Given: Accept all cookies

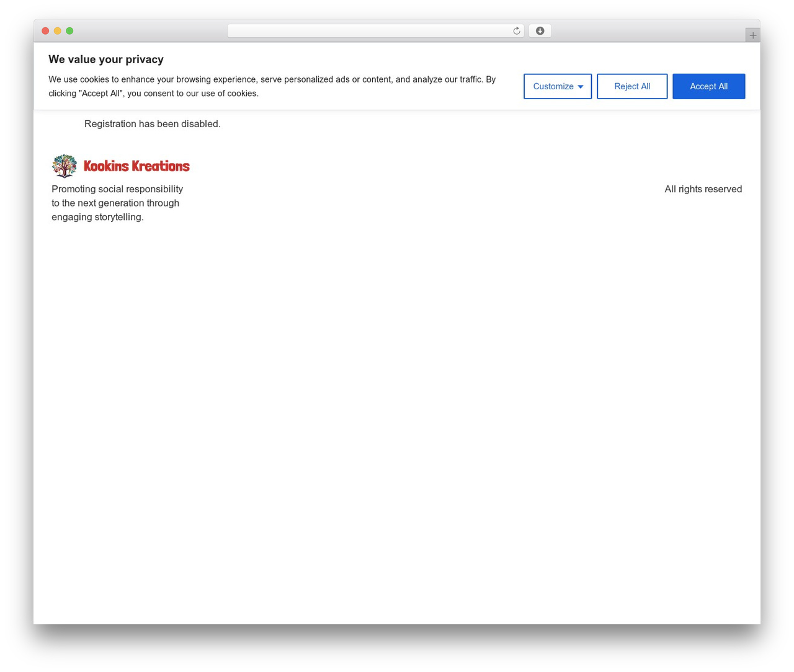Looking at the screenshot, I should pos(708,86).
